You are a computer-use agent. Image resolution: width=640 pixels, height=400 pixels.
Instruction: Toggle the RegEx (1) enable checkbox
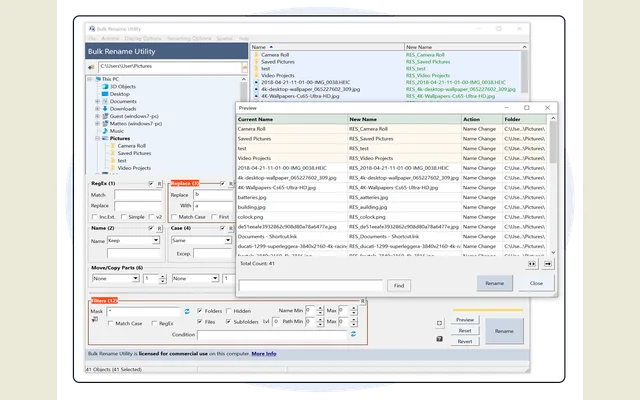point(151,184)
